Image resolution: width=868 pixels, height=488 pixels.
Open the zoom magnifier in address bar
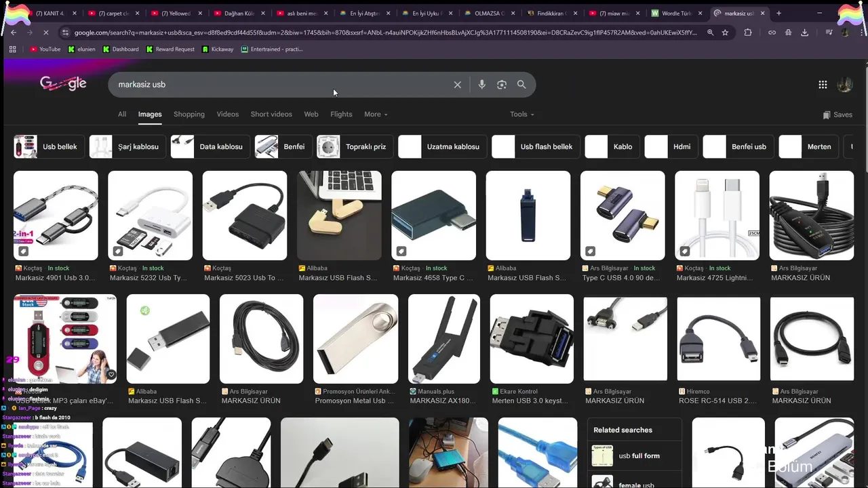point(710,33)
